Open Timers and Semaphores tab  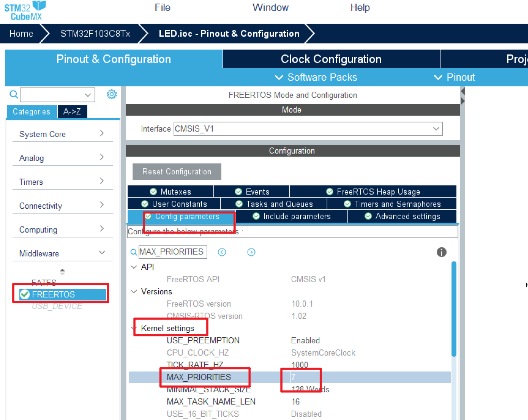392,204
